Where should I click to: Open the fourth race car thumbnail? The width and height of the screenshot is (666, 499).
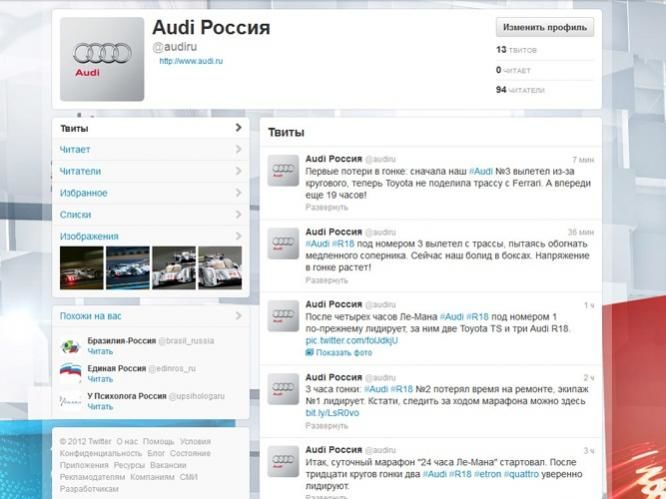click(220, 268)
